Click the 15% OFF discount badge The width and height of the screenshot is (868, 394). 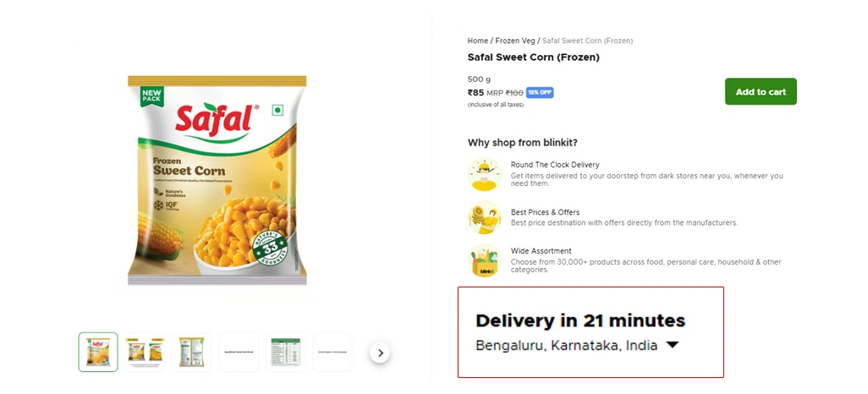540,92
